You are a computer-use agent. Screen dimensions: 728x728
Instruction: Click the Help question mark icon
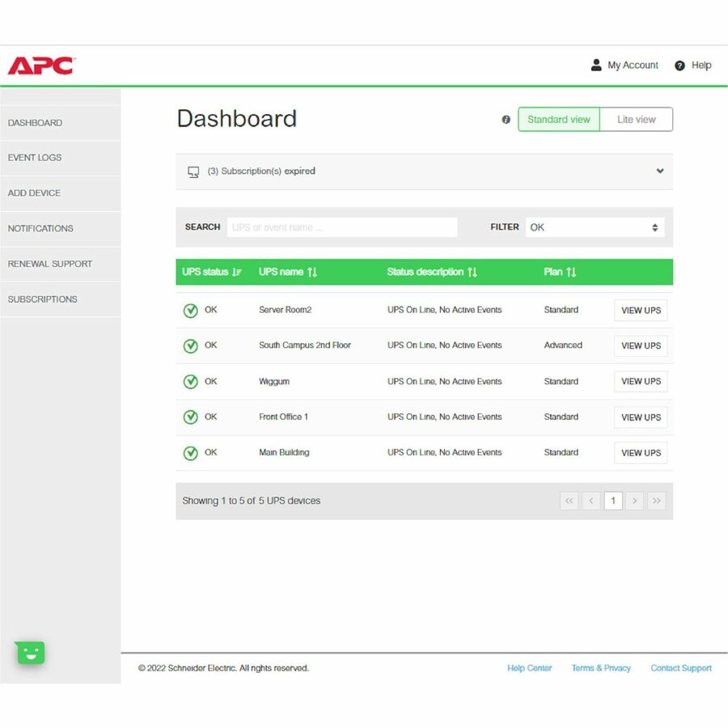(679, 65)
